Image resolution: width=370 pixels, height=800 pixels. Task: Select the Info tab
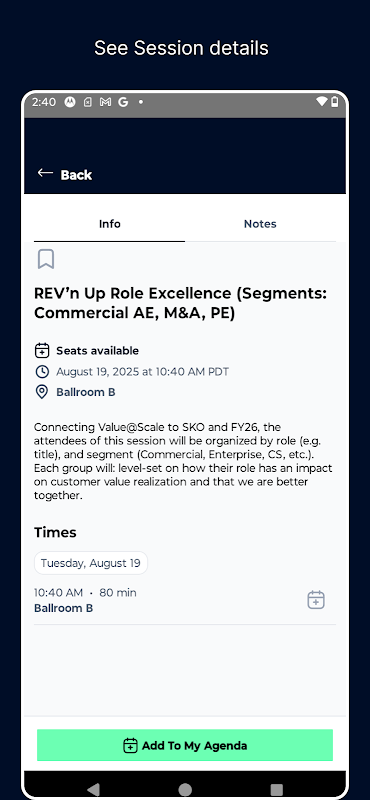(x=110, y=224)
